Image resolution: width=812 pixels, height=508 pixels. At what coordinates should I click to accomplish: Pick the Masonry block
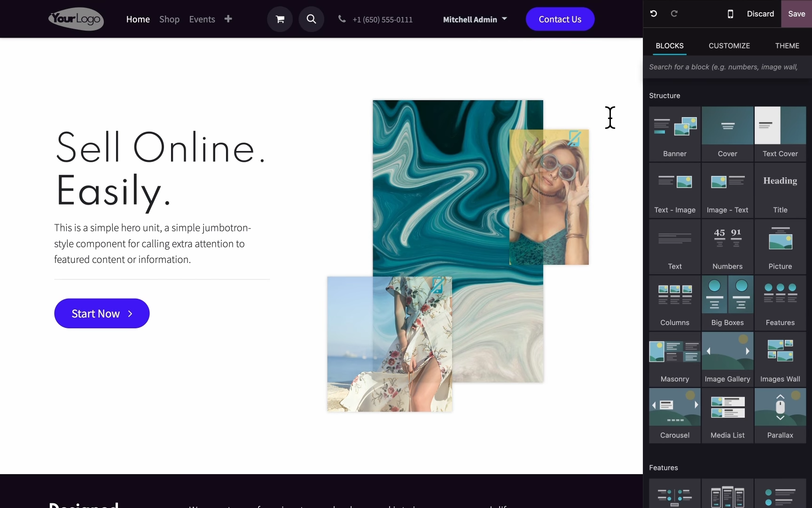tap(675, 359)
